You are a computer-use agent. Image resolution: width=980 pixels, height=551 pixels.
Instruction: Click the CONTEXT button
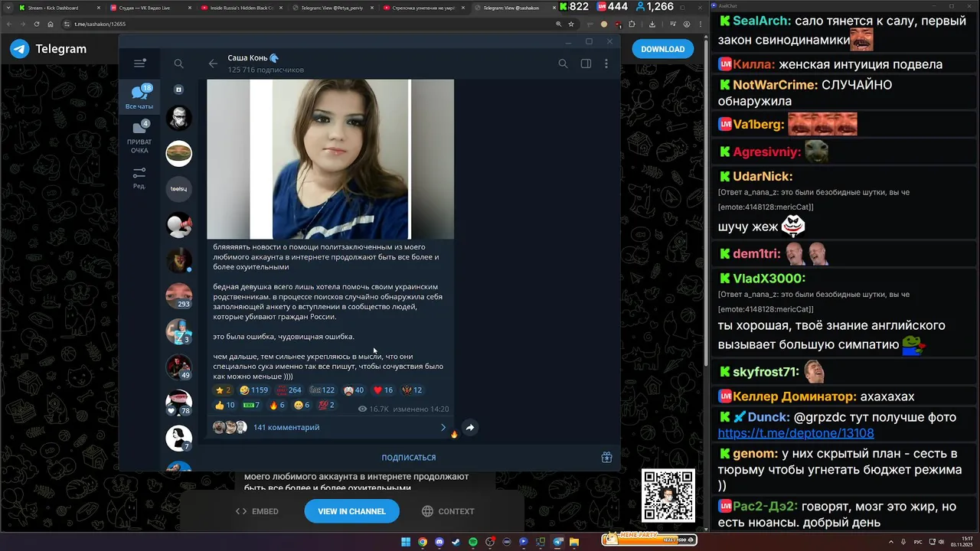coord(449,511)
